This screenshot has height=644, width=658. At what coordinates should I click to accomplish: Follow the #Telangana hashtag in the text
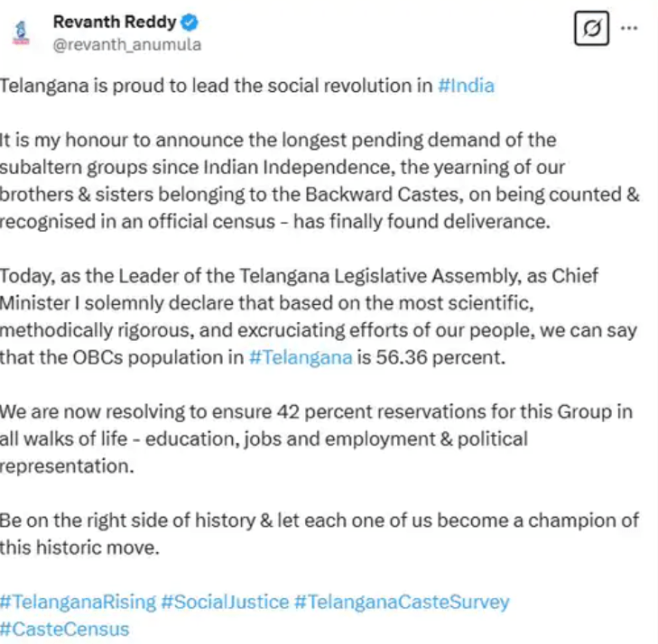point(301,358)
